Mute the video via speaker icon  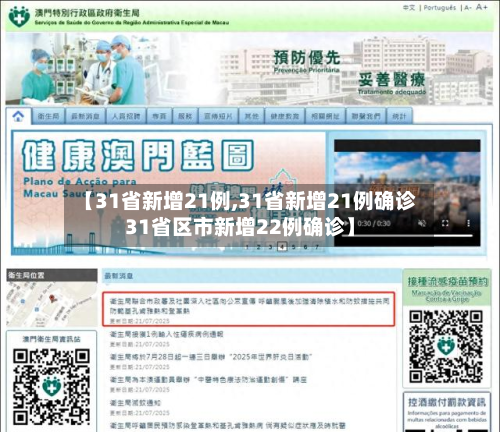(422, 223)
